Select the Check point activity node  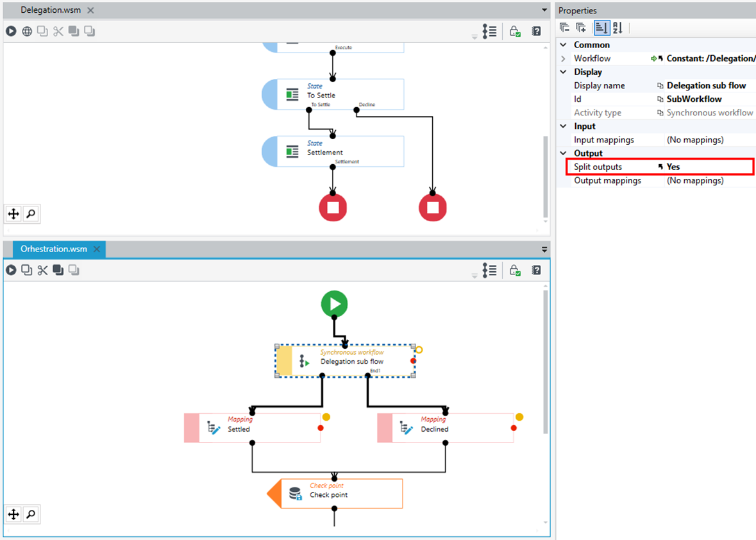click(x=335, y=493)
